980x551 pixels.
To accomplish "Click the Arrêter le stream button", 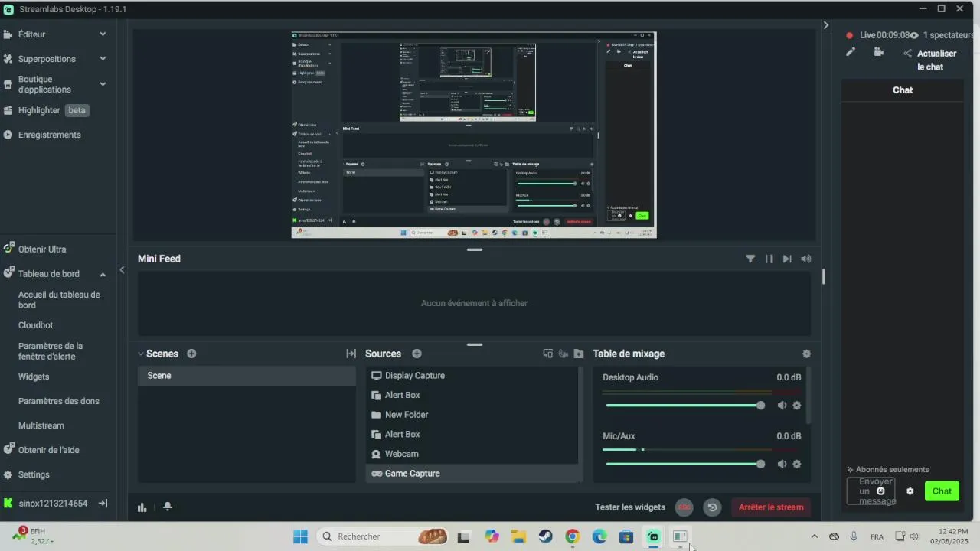I will pos(771,507).
